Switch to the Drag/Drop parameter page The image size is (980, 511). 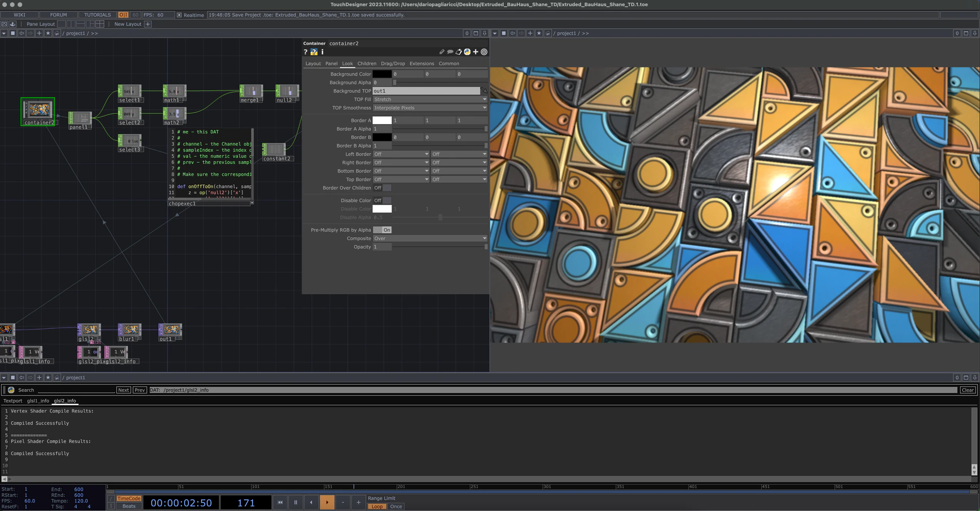(393, 64)
